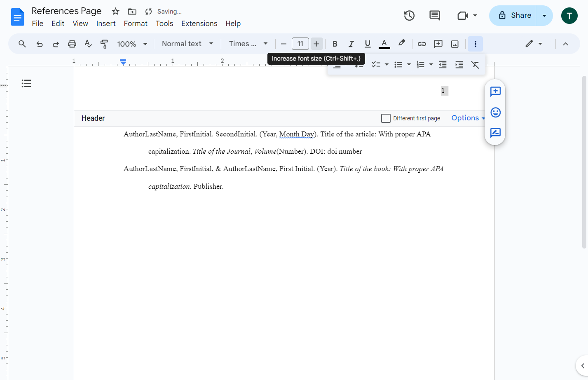Image resolution: width=588 pixels, height=380 pixels.
Task: Click the print icon
Action: (x=72, y=44)
